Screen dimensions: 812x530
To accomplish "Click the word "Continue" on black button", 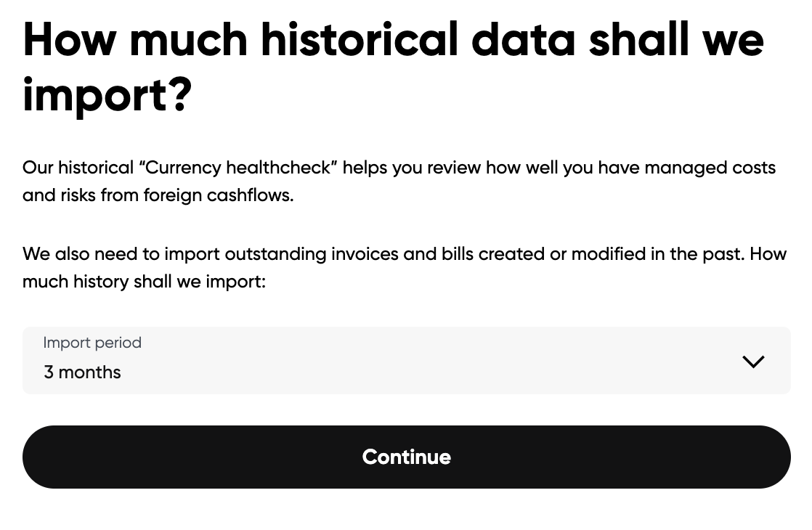I will (x=406, y=457).
